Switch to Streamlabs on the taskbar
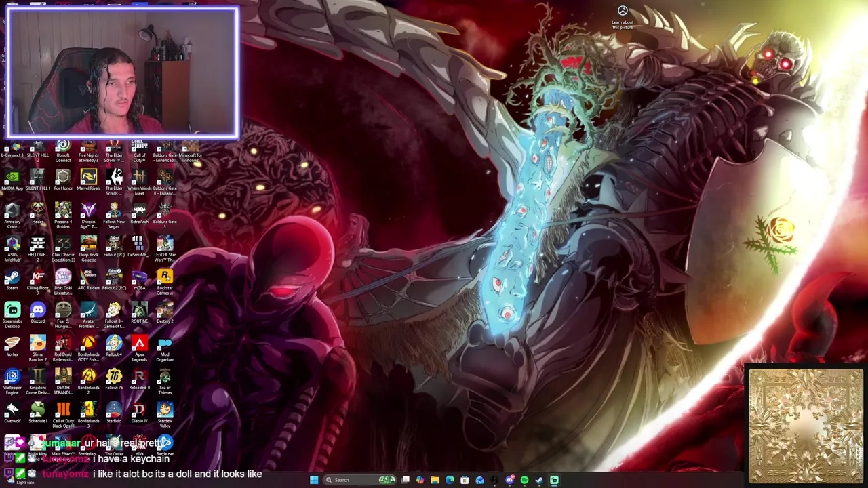 [x=554, y=480]
